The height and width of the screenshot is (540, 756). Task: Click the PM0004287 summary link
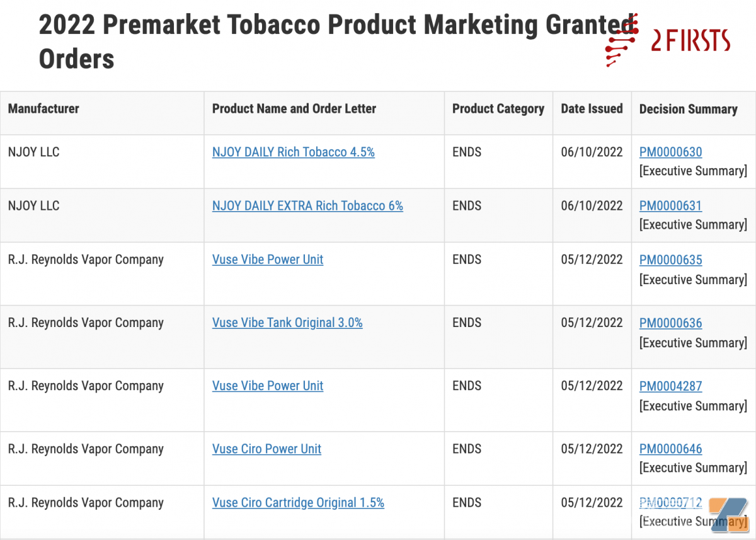tap(670, 386)
